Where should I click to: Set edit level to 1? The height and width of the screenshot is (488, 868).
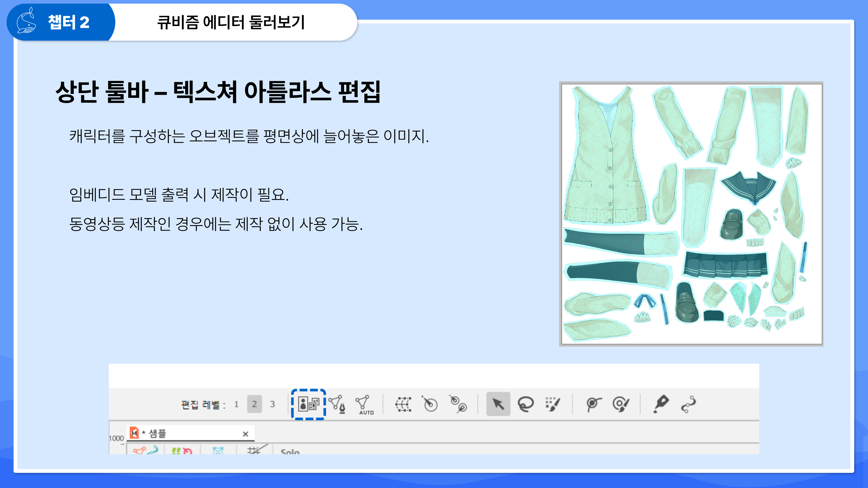(236, 404)
